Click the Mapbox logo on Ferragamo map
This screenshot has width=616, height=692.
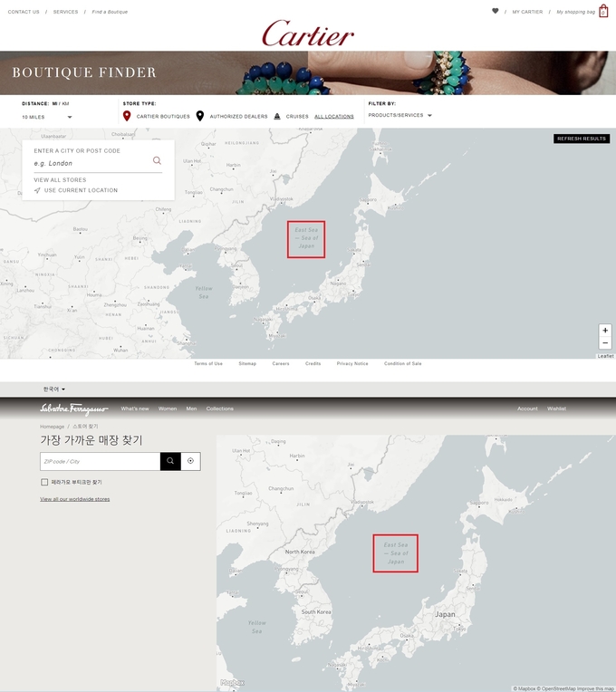click(x=232, y=683)
